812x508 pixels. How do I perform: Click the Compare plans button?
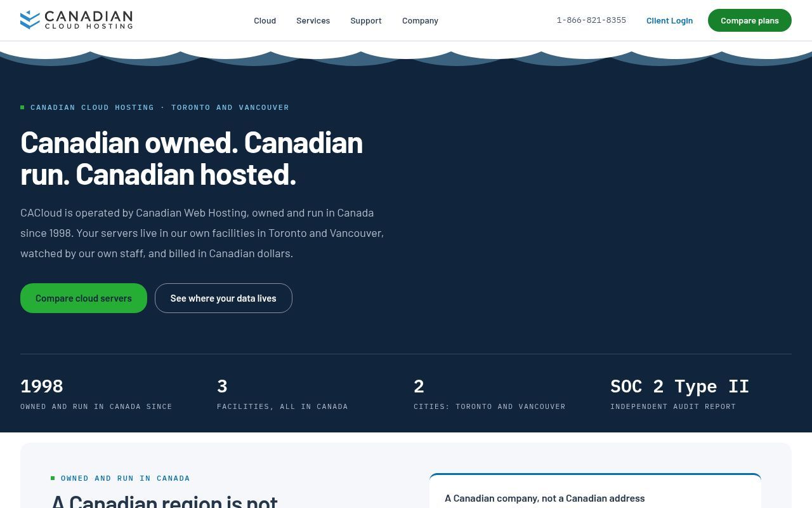click(750, 20)
